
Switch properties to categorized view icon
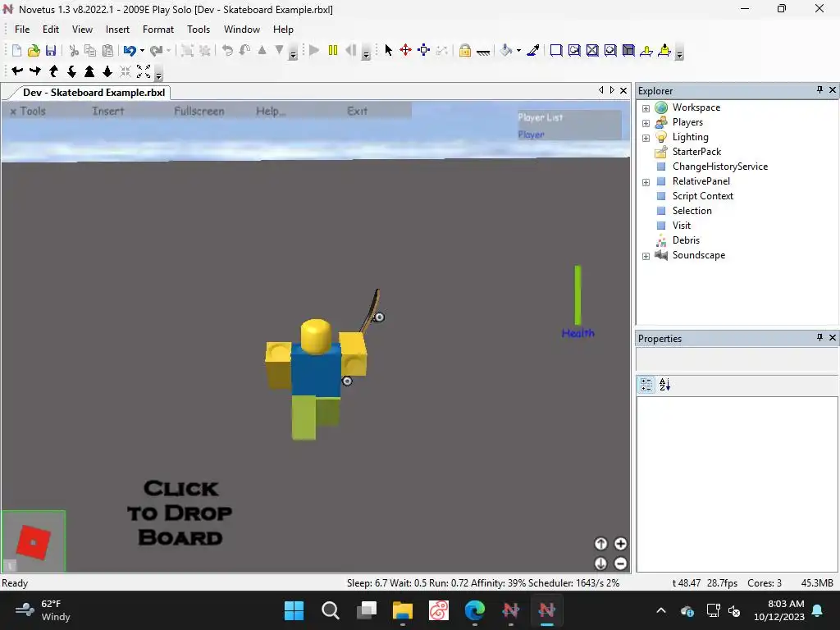tap(646, 385)
